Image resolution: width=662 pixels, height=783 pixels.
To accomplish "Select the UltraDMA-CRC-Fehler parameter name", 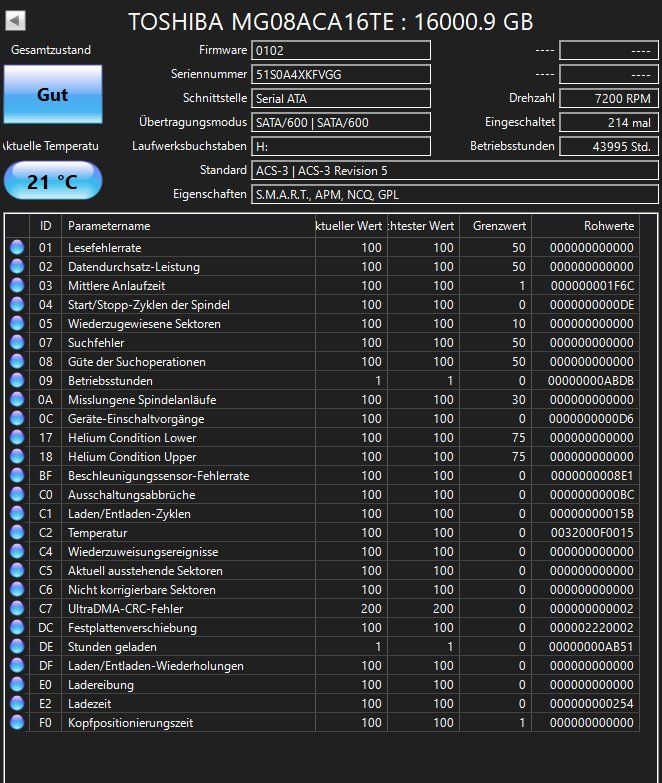I will click(125, 609).
